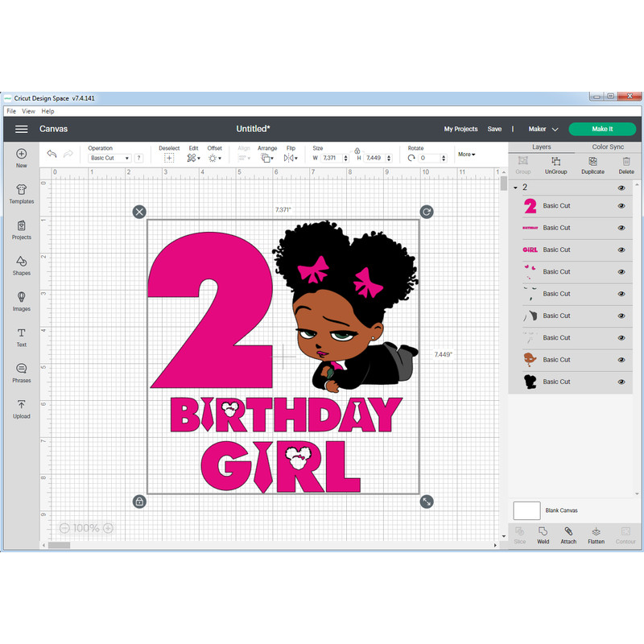Open the Images panel
Screen dimensions: 644x644
(22, 302)
